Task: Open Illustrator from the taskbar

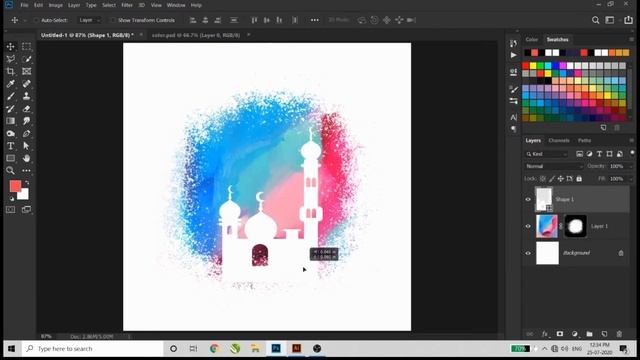Action: (x=297, y=349)
